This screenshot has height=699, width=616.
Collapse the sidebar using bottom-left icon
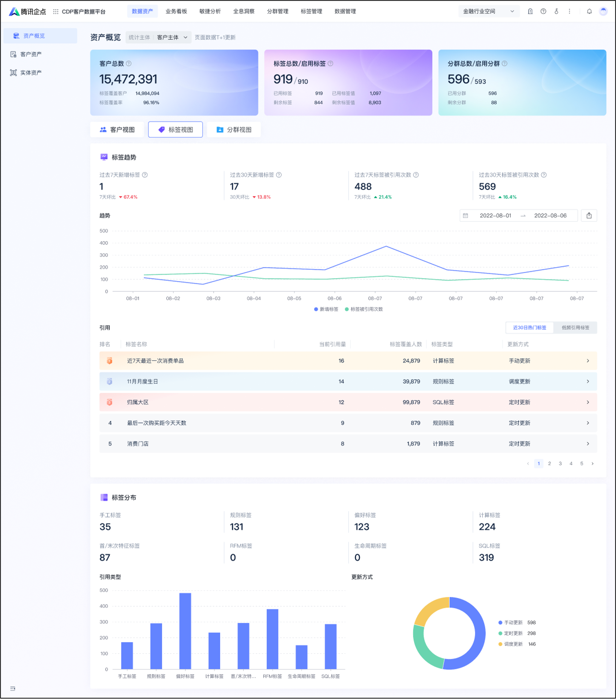13,688
